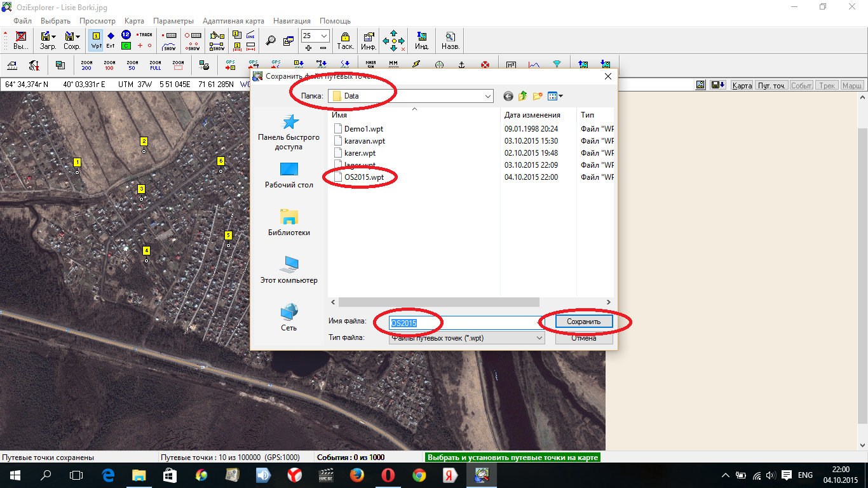This screenshot has width=868, height=488.
Task: Expand the zoom level 25 combo box
Action: 324,36
